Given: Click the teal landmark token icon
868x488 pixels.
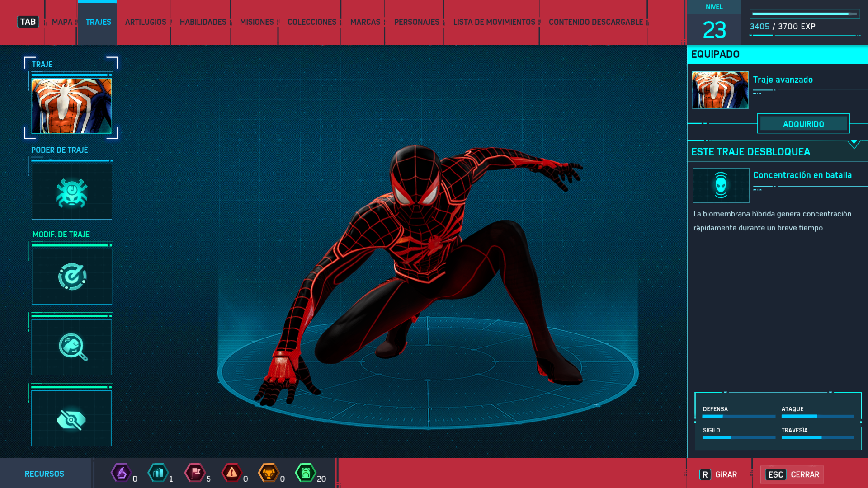Looking at the screenshot, I should point(158,473).
